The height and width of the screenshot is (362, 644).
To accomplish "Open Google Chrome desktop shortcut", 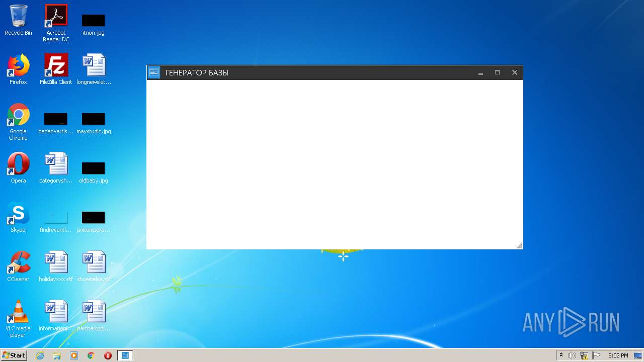I will tap(18, 122).
